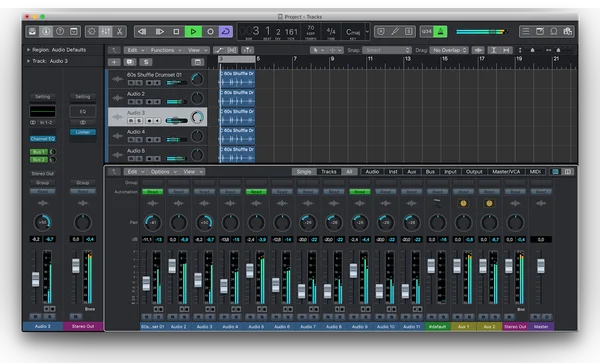
Task: Click the green Play button
Action: (193, 31)
